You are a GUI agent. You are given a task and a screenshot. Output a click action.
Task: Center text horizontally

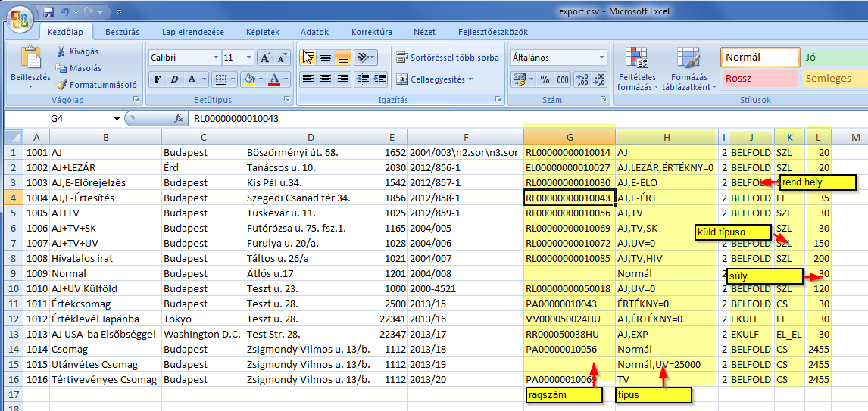(x=326, y=79)
